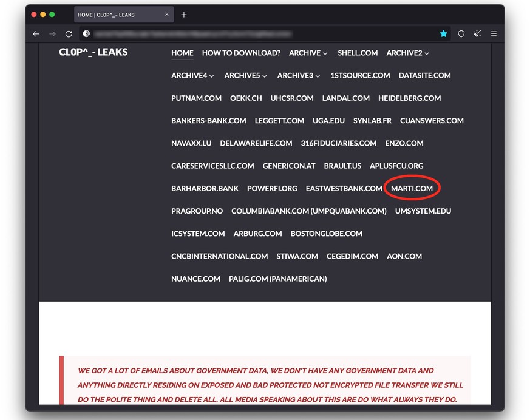Open the browser hamburger menu
The height and width of the screenshot is (420, 530).
click(x=494, y=34)
